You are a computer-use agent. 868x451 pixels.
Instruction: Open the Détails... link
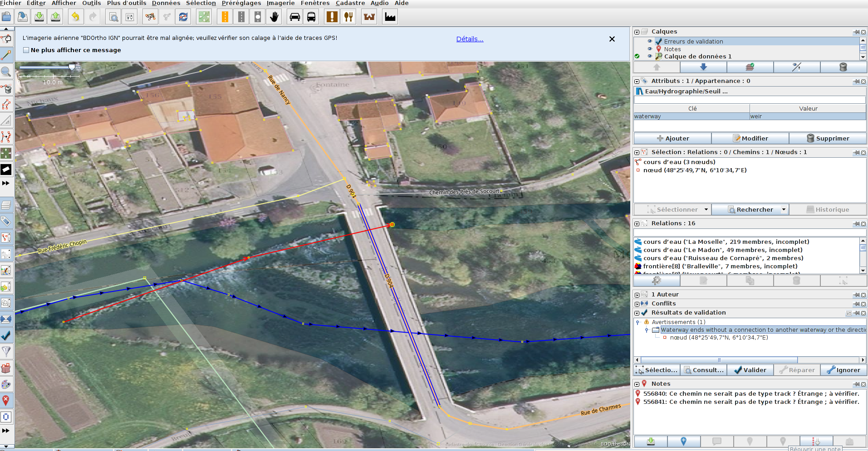(470, 39)
